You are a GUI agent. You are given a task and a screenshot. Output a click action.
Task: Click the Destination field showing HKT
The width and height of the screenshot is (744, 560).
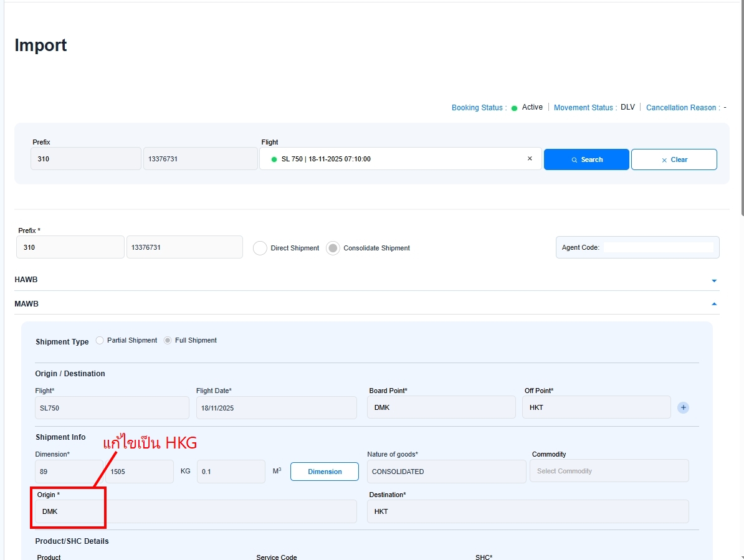pyautogui.click(x=527, y=511)
